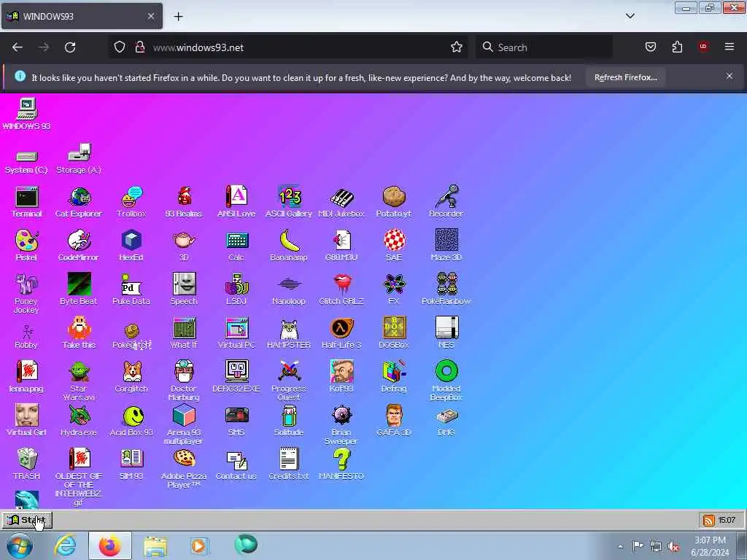This screenshot has width=747, height=560.
Task: Click the Refresh Firefox... button
Action: (625, 77)
